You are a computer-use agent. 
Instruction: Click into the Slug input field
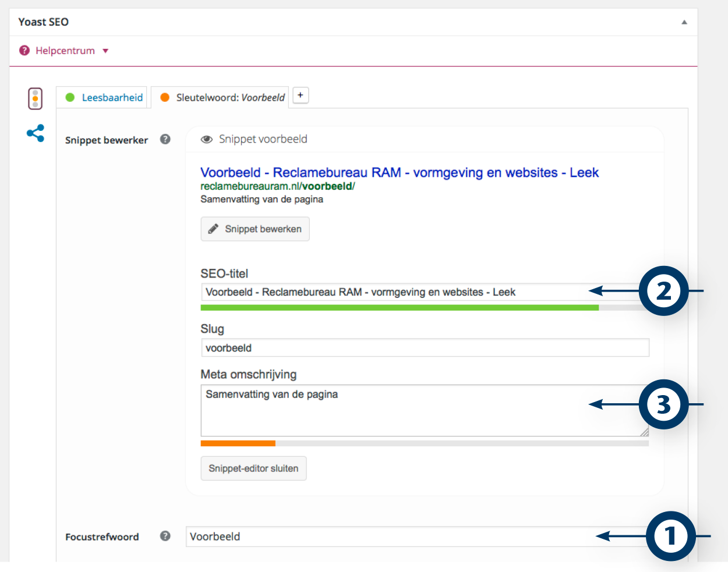coord(425,348)
